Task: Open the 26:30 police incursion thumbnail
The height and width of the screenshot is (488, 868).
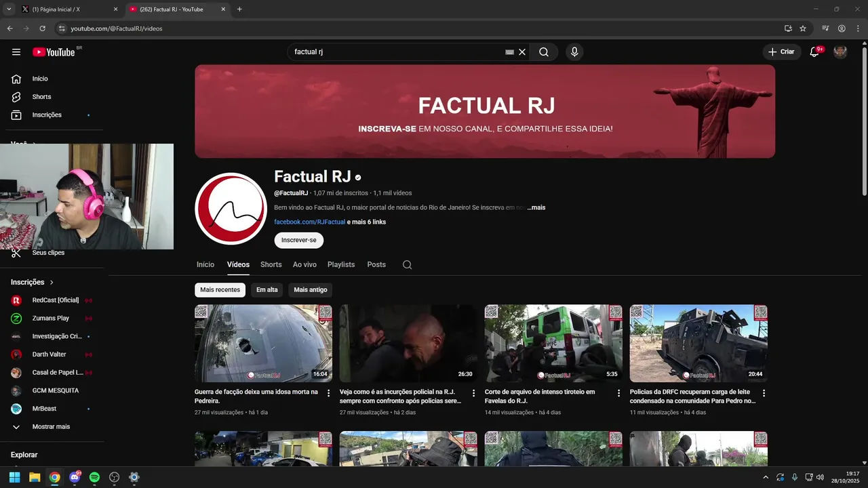Action: click(408, 343)
